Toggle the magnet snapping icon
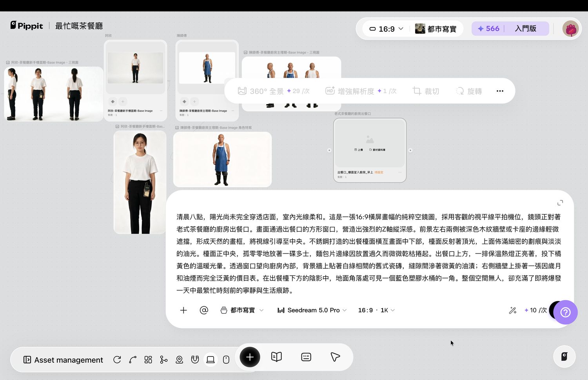Image resolution: width=588 pixels, height=380 pixels. click(x=195, y=360)
